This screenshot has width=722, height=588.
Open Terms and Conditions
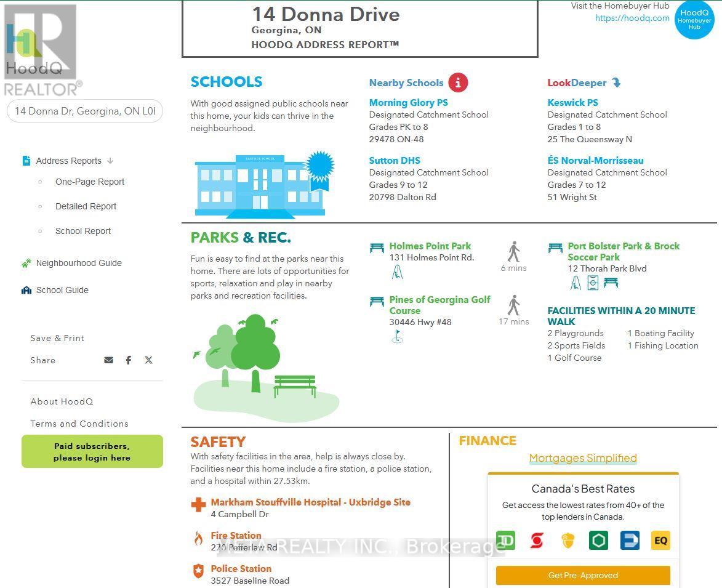(x=79, y=424)
